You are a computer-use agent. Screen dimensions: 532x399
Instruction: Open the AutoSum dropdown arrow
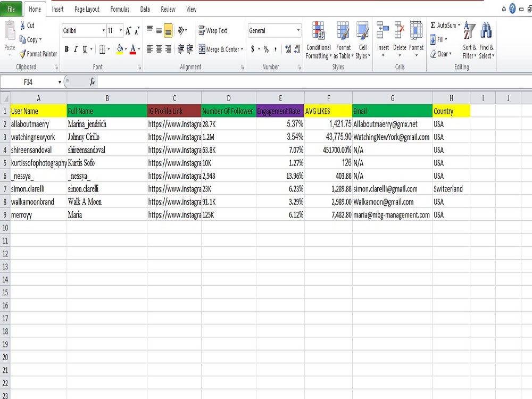pos(459,25)
